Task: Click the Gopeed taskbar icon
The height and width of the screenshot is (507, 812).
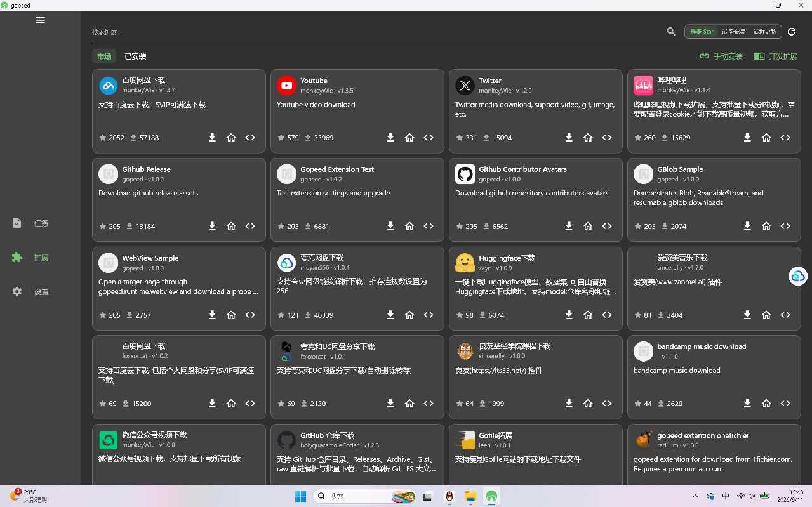Action: (x=491, y=496)
